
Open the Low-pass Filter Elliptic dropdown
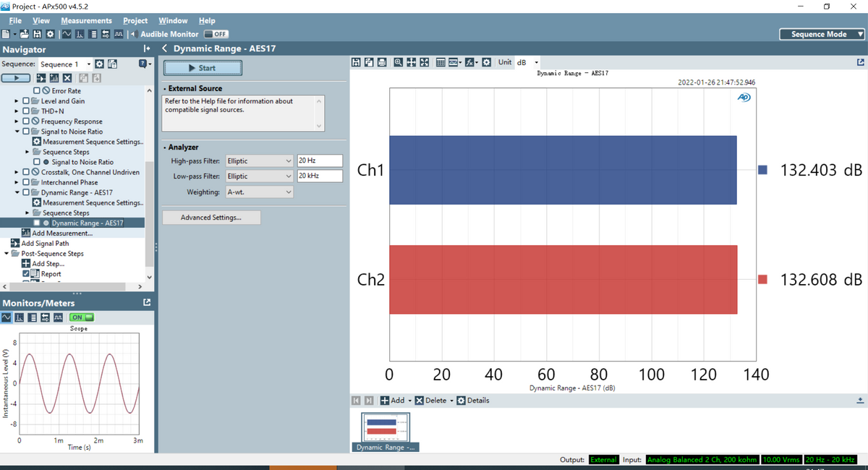click(260, 176)
